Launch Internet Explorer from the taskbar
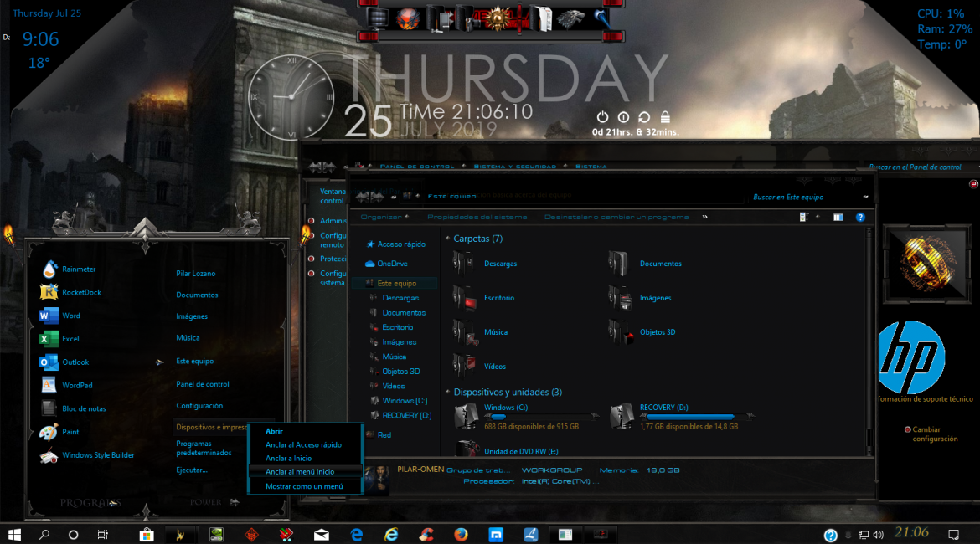Viewport: 980px width, 544px height. pyautogui.click(x=391, y=535)
